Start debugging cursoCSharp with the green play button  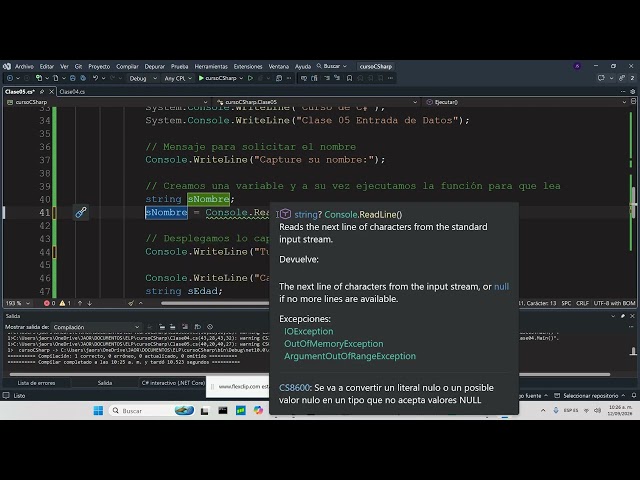pos(201,78)
